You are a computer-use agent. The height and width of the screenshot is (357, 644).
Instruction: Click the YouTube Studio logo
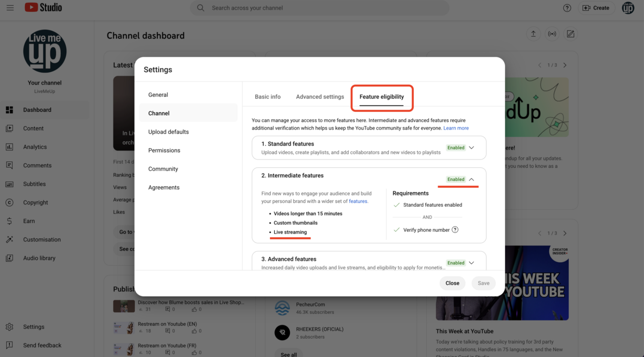point(43,7)
